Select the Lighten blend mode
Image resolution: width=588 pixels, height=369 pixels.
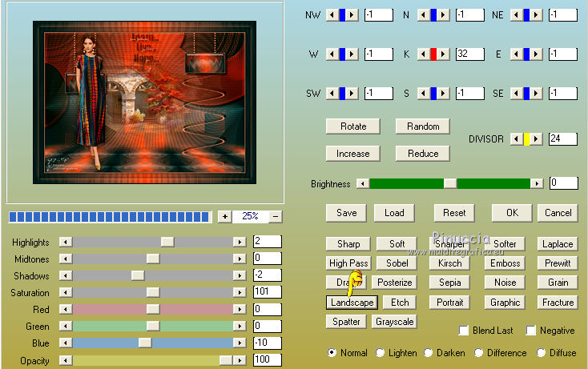pyautogui.click(x=381, y=353)
